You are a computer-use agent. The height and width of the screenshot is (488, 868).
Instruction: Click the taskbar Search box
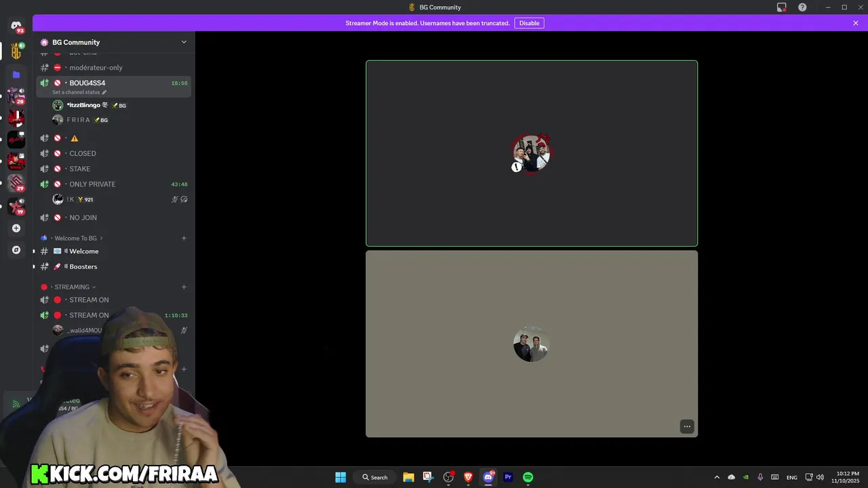pos(375,477)
